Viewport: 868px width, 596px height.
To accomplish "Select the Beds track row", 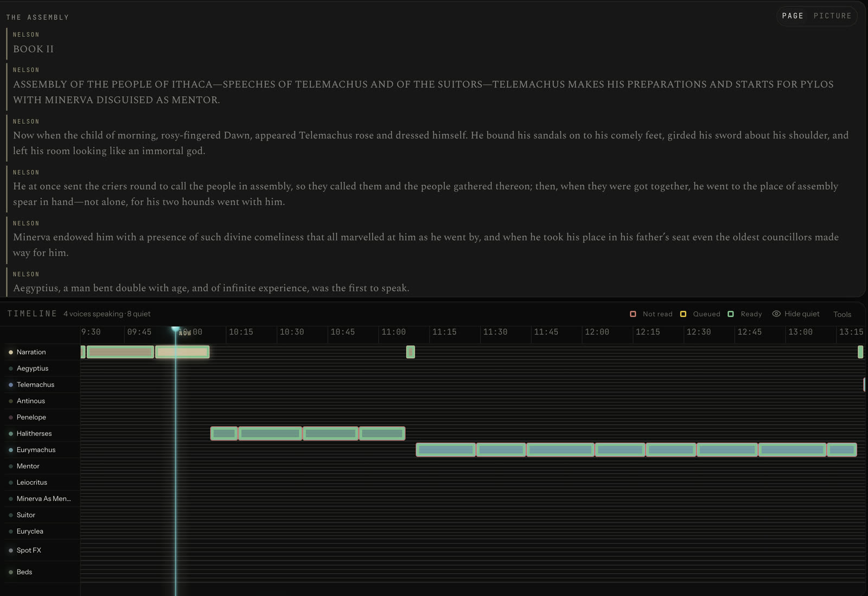I will (x=42, y=572).
